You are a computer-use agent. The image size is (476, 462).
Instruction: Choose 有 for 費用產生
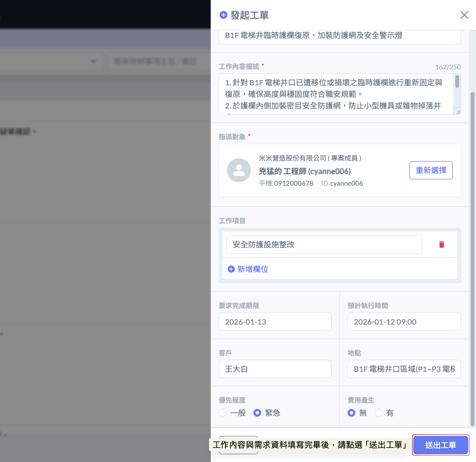[378, 413]
